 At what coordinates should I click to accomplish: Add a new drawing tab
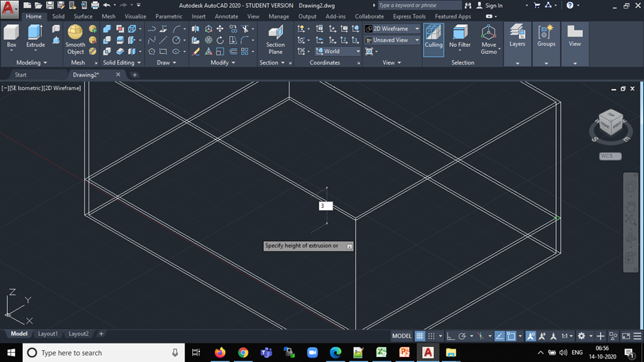point(135,75)
